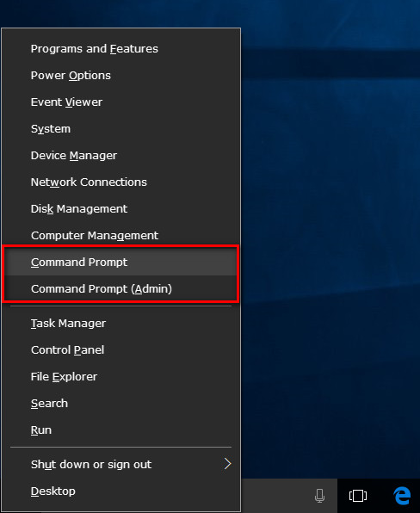This screenshot has height=513, width=420.
Task: Open Task Manager
Action: tap(121, 324)
